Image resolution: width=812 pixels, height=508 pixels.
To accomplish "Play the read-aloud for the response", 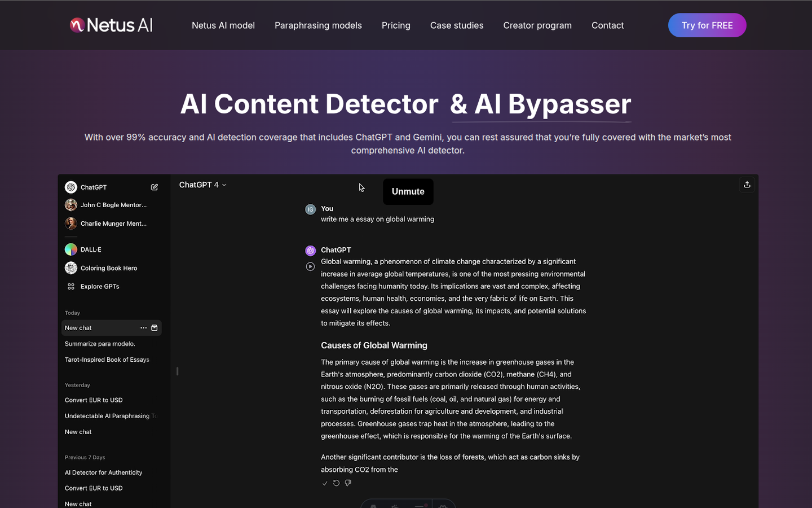I will (310, 266).
